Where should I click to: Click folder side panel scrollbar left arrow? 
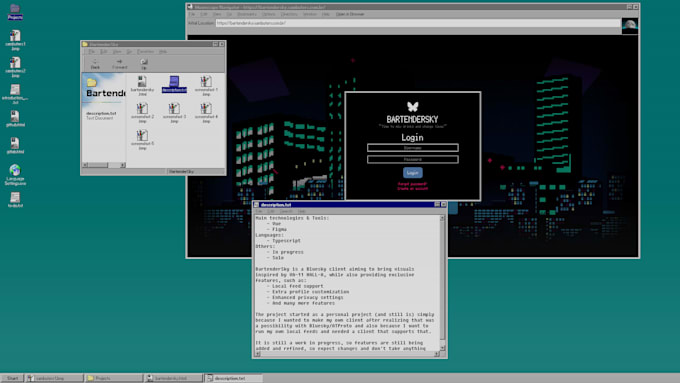(x=85, y=165)
